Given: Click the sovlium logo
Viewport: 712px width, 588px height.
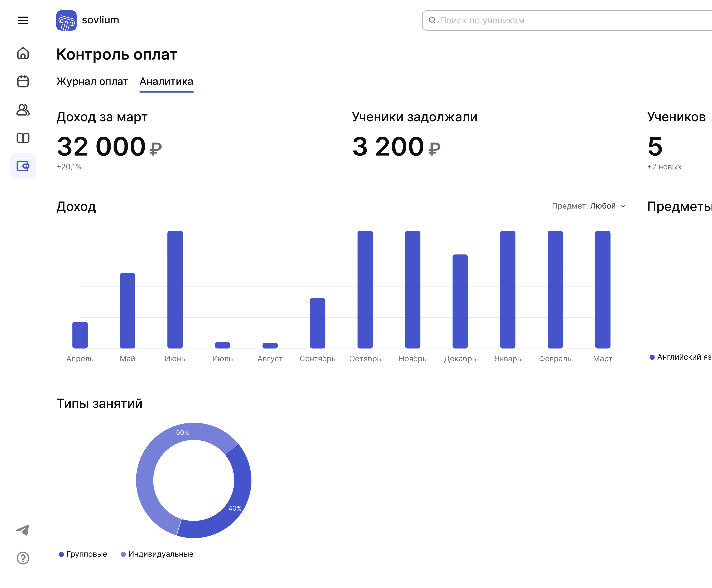Looking at the screenshot, I should point(66,20).
